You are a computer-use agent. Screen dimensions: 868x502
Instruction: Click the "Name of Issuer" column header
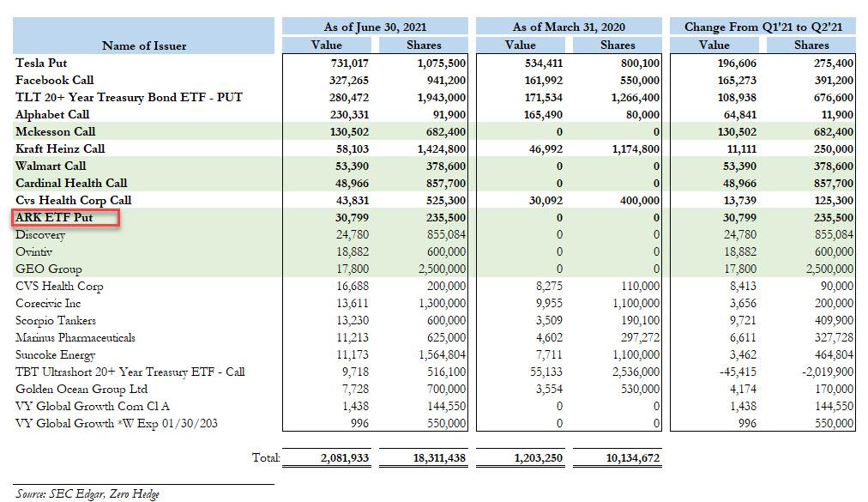pos(144,46)
